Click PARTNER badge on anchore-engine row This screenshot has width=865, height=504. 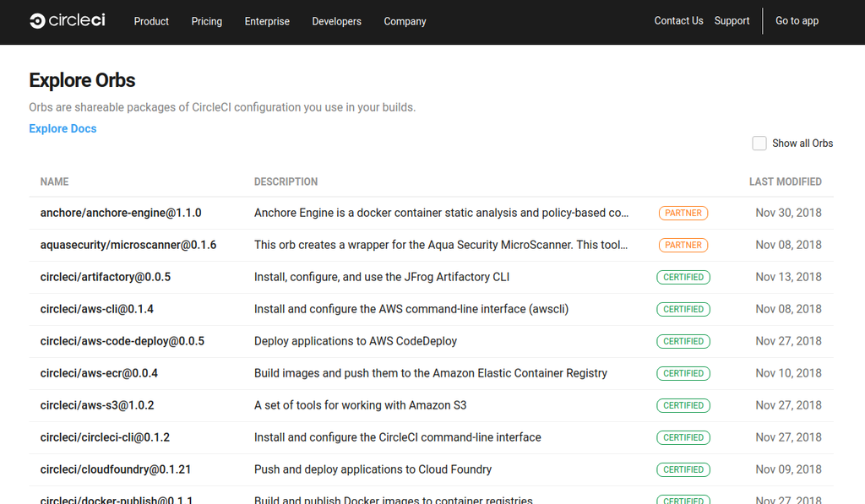point(683,213)
